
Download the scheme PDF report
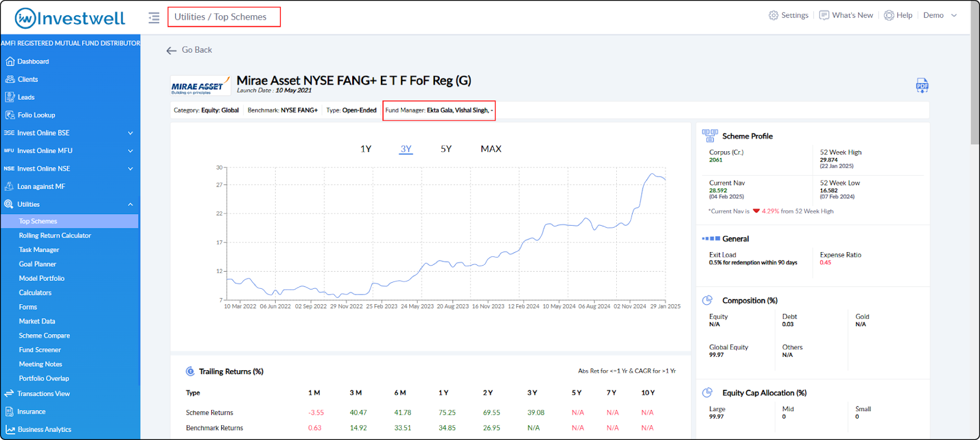pyautogui.click(x=922, y=85)
